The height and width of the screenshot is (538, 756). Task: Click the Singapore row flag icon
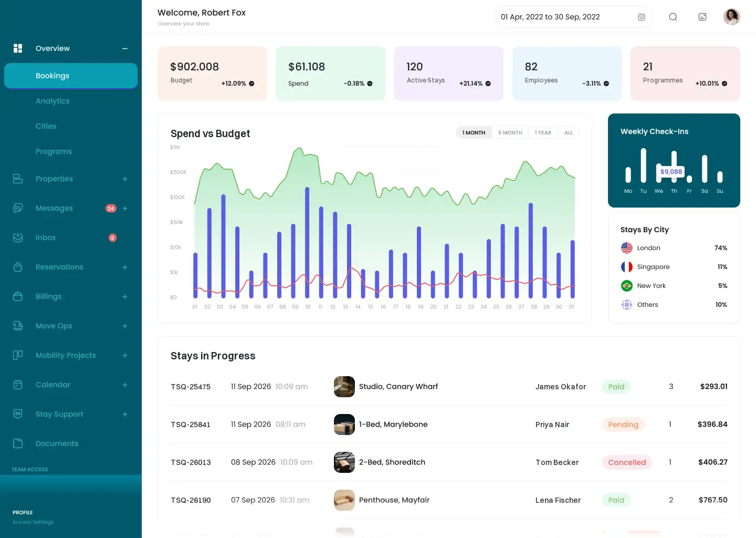pyautogui.click(x=627, y=267)
